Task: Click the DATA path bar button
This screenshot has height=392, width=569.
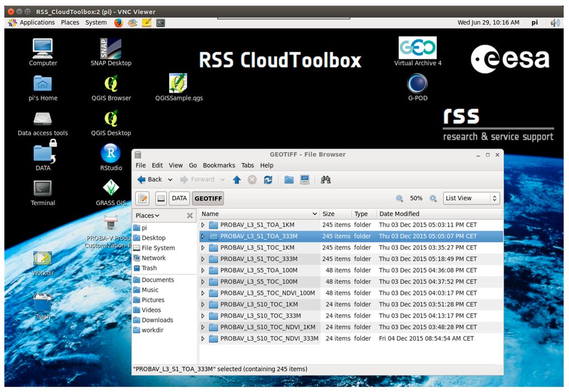Action: 179,198
